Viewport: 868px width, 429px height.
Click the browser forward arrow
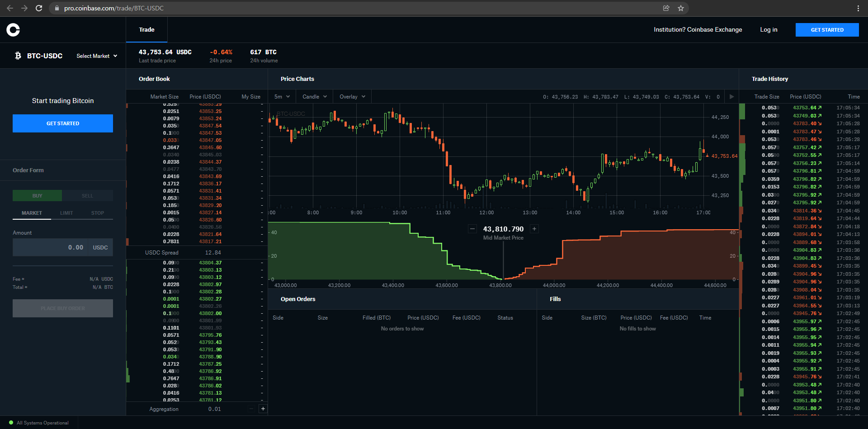click(24, 8)
